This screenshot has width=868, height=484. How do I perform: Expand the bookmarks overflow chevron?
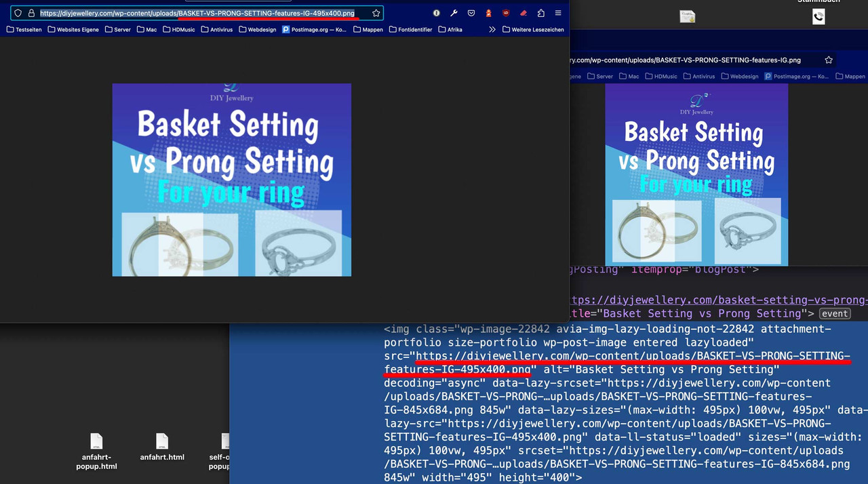click(x=492, y=30)
